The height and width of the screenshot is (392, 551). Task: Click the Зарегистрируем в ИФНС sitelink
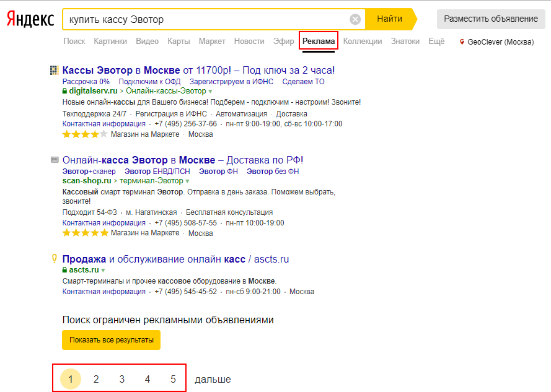232,82
